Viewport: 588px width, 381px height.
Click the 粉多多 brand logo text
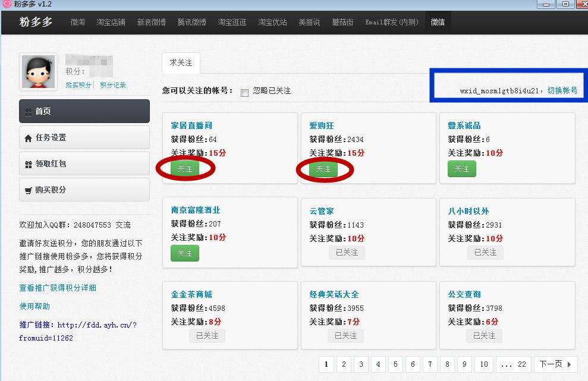pos(36,22)
